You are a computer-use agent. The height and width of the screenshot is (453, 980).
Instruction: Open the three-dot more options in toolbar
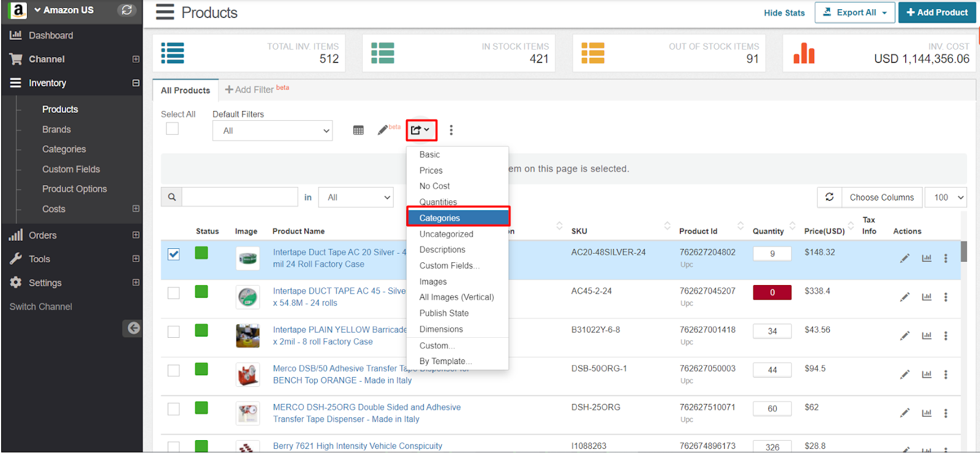pyautogui.click(x=451, y=130)
